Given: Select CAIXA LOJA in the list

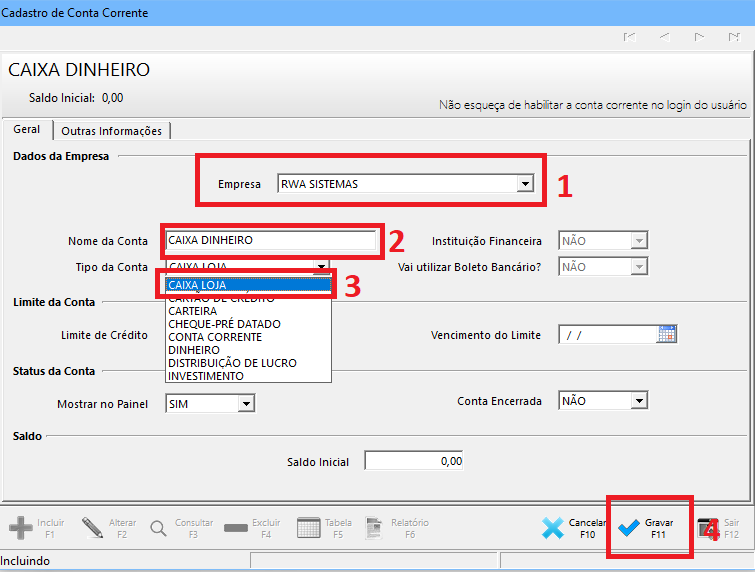Looking at the screenshot, I should point(248,285).
